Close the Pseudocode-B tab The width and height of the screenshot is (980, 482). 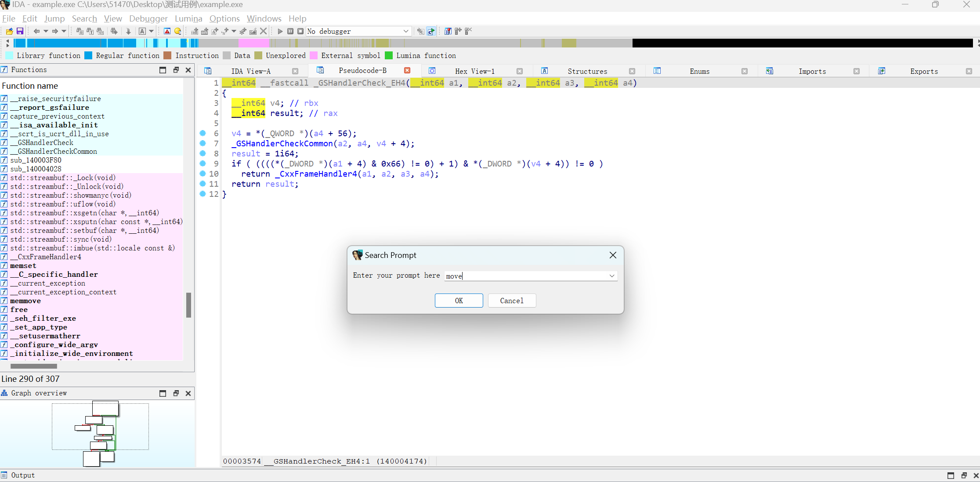click(407, 70)
